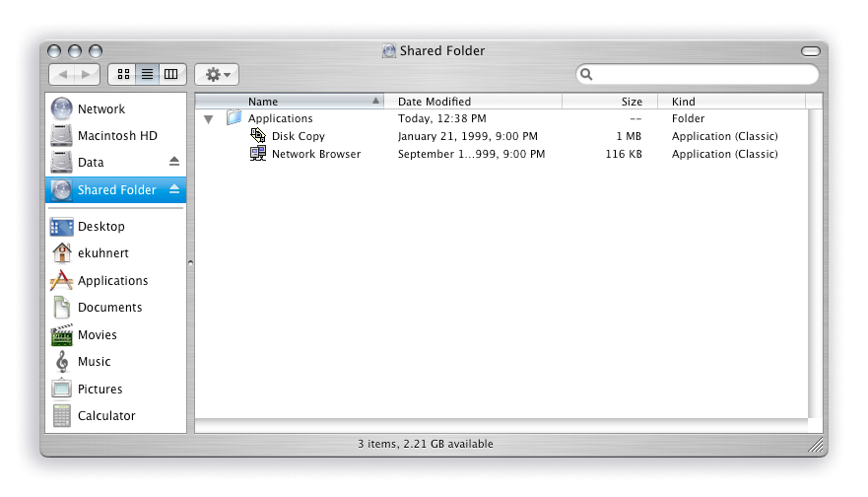
Task: Switch to list view
Action: (147, 74)
